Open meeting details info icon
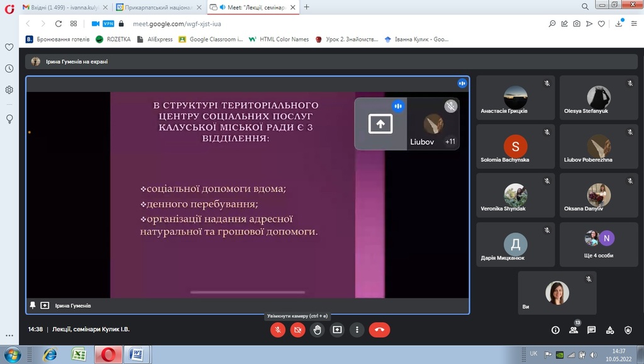The image size is (644, 364). 555,330
